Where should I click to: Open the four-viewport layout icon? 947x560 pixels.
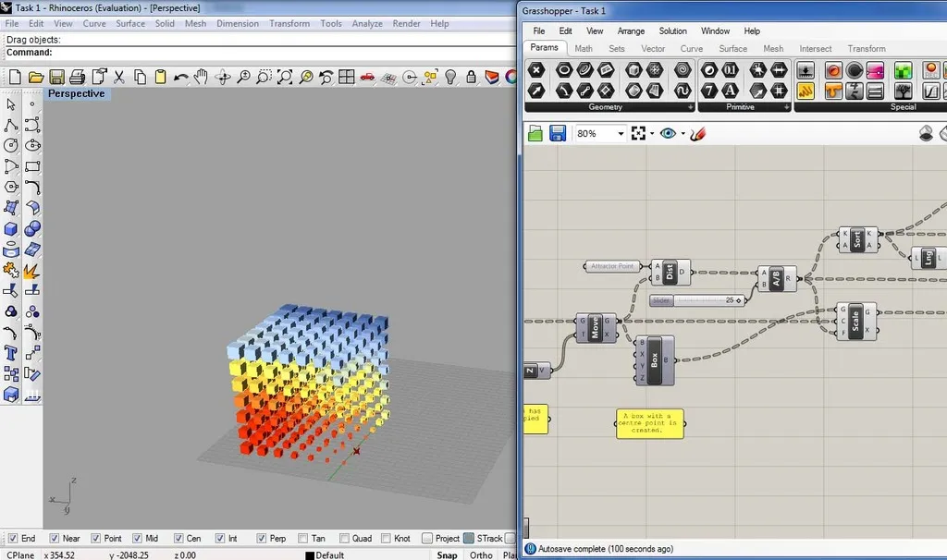347,77
